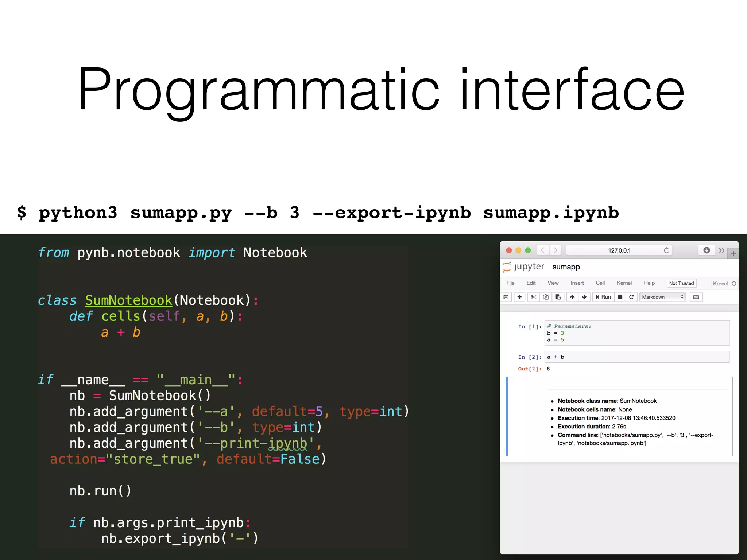Click the Not Trusted button
Viewport: 747px width, 560px height.
pos(681,283)
